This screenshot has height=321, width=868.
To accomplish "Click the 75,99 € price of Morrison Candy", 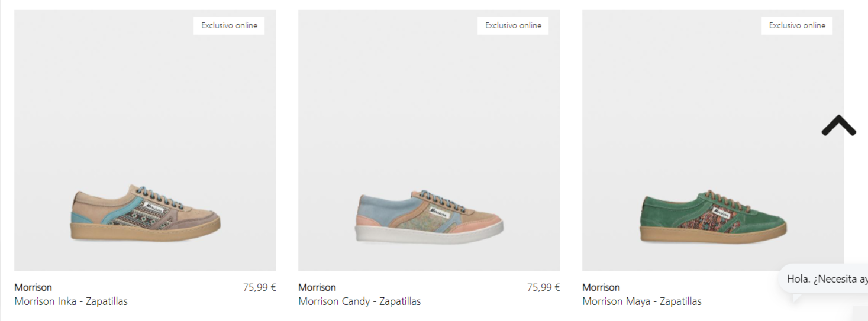I will click(x=543, y=287).
